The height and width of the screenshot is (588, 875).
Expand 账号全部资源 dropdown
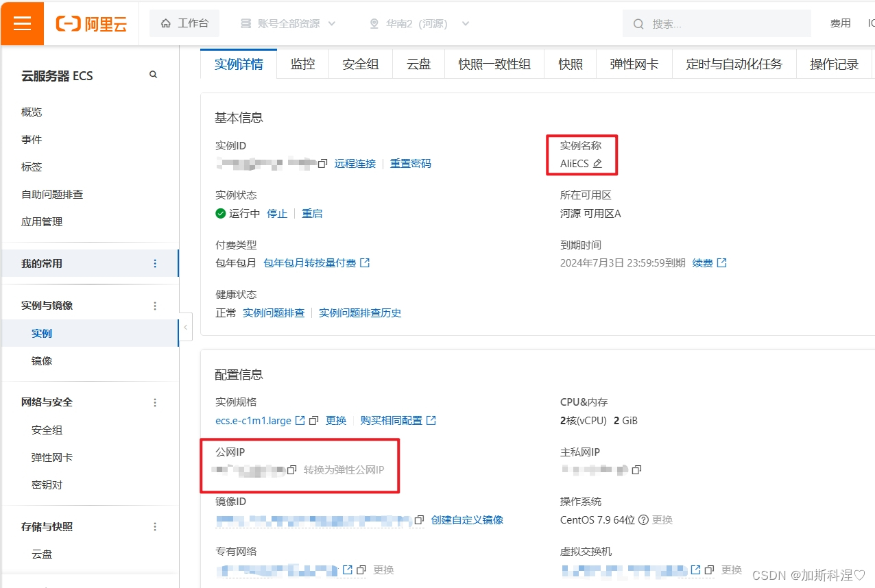coord(288,23)
